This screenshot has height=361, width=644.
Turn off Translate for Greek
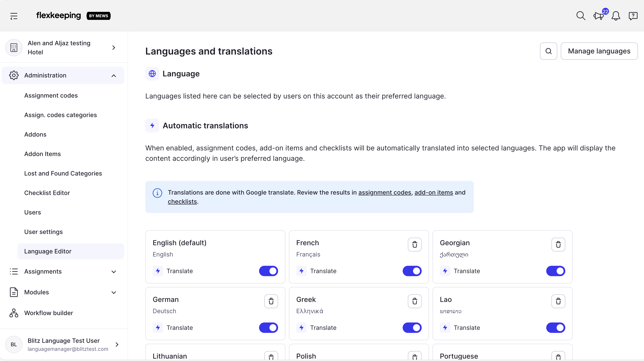[412, 328]
